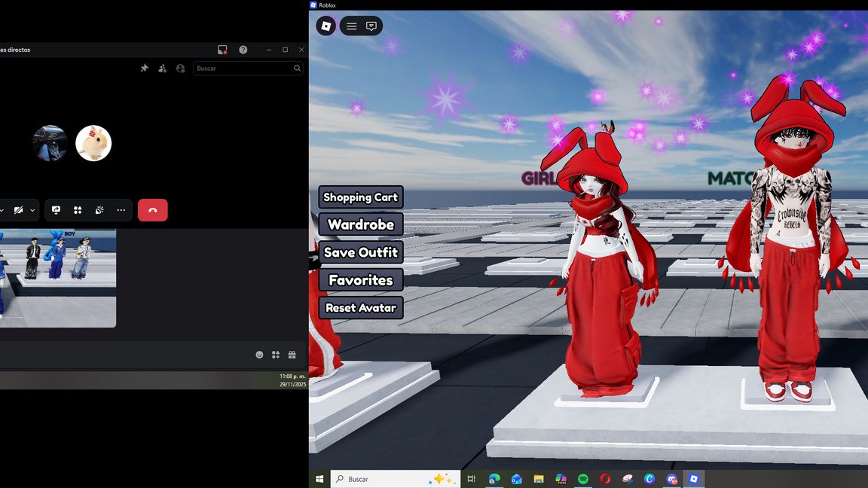Viewport: 868px width, 488px height.
Task: Open the Shopping Cart
Action: (x=361, y=197)
